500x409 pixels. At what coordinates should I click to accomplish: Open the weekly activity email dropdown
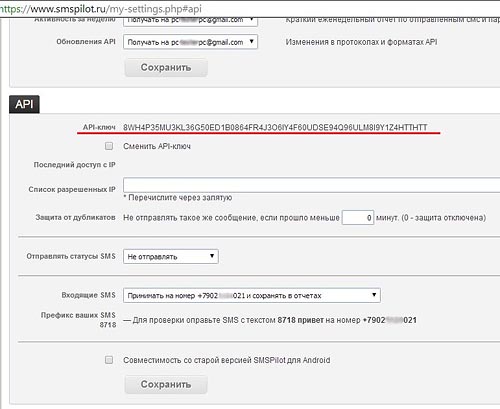coord(190,21)
